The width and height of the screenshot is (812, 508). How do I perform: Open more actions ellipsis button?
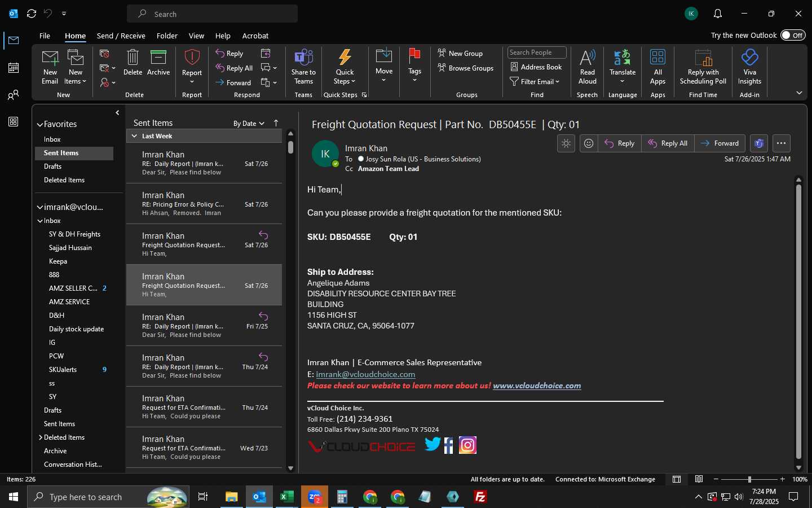[x=781, y=143]
